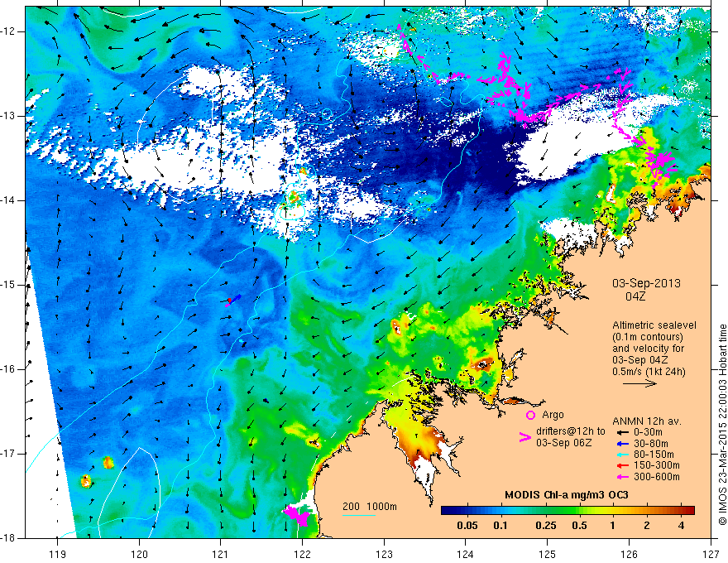Click the Altimetric sealevel caption text
Image resolution: width=728 pixels, height=563 pixels.
click(x=654, y=325)
